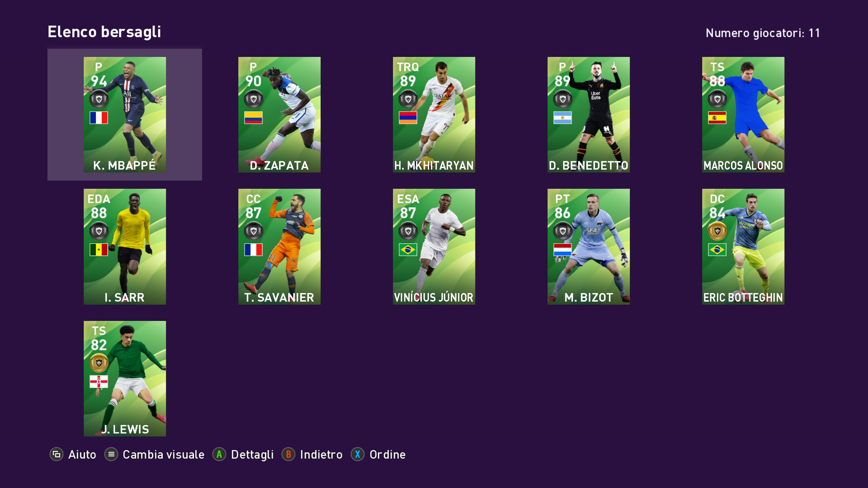Image resolution: width=868 pixels, height=488 pixels.
Task: Click the gold ball badge on Eric Botteghin card
Action: 717,231
